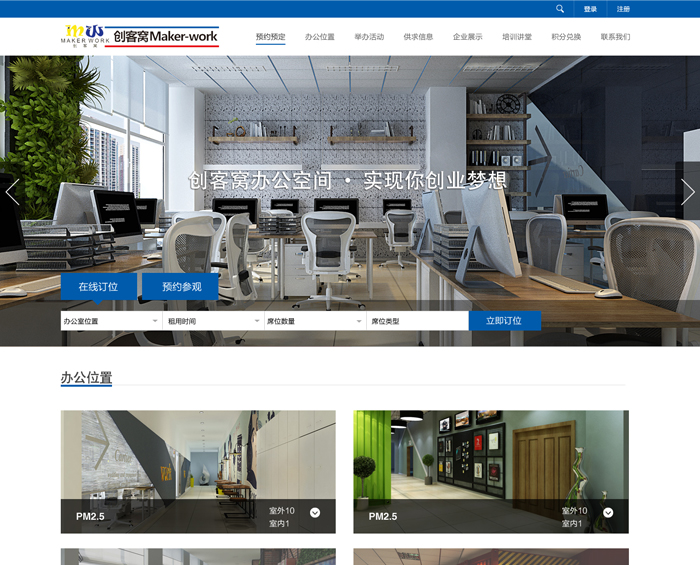Screen dimensions: 700x565
Task: Click the 注册 button
Action: click(x=623, y=9)
